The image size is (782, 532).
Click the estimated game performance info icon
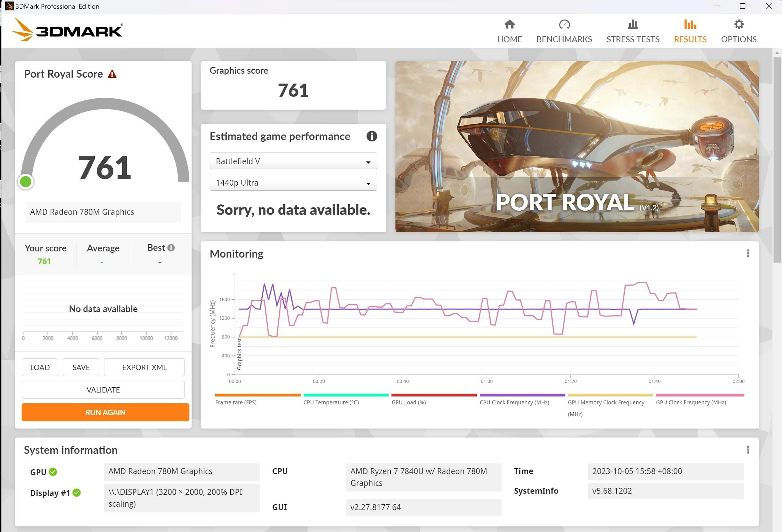[371, 136]
